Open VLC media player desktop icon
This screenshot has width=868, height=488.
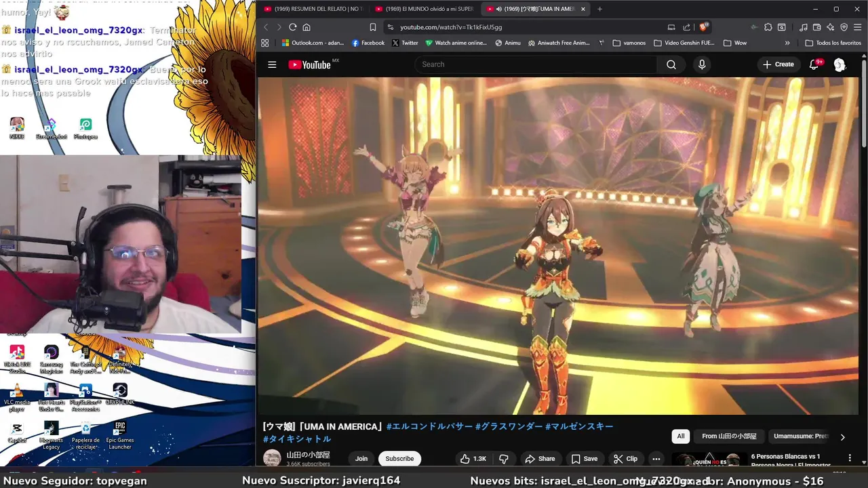point(17,399)
